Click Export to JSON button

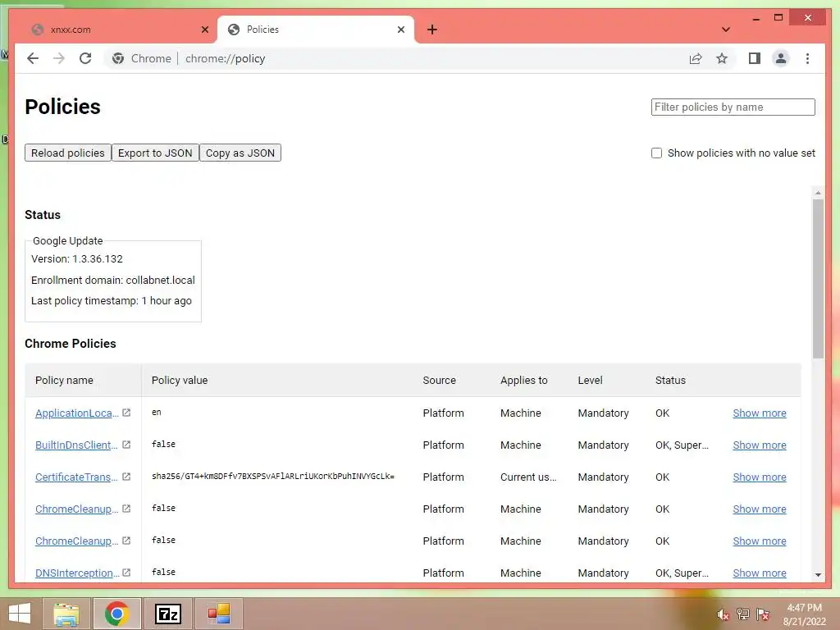point(155,153)
